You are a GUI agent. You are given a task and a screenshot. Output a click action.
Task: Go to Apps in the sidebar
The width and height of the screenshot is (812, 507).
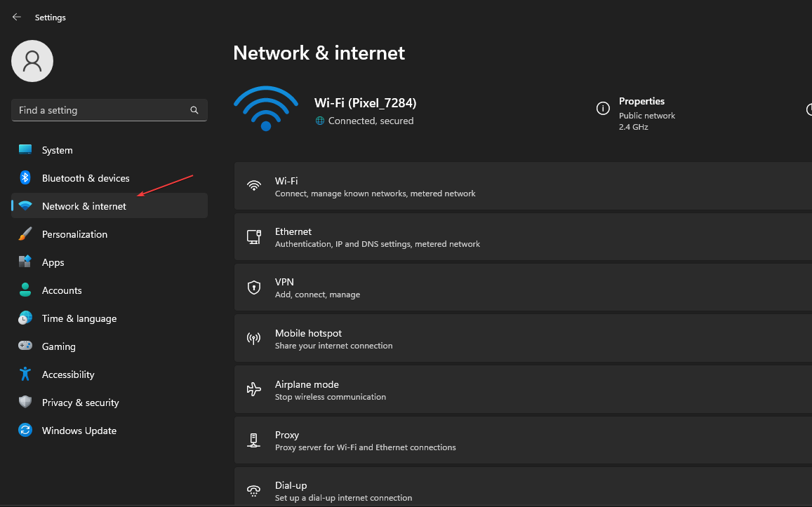(53, 262)
